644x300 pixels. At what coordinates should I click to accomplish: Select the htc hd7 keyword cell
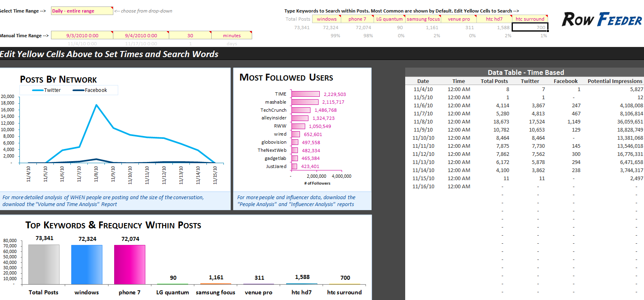[494, 19]
